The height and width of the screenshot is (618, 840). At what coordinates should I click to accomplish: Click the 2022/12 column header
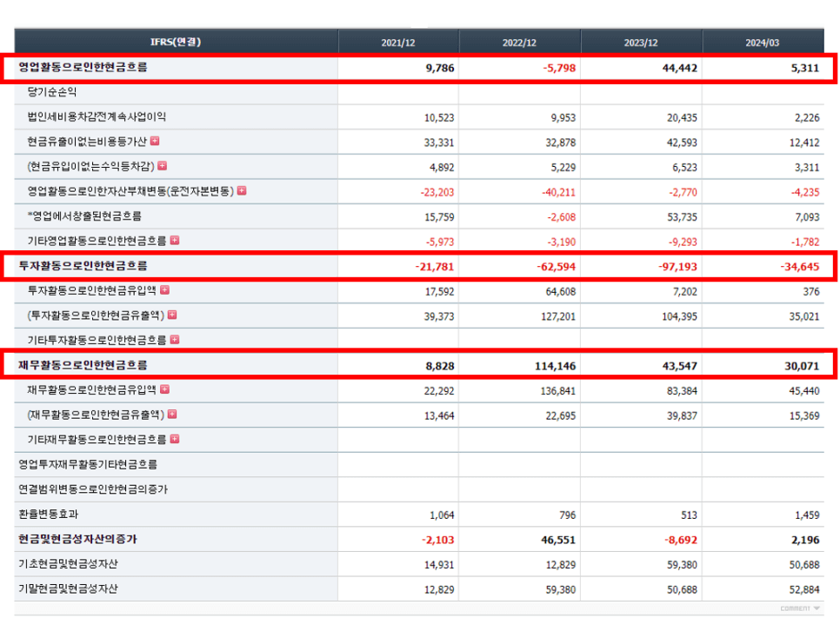pyautogui.click(x=519, y=43)
